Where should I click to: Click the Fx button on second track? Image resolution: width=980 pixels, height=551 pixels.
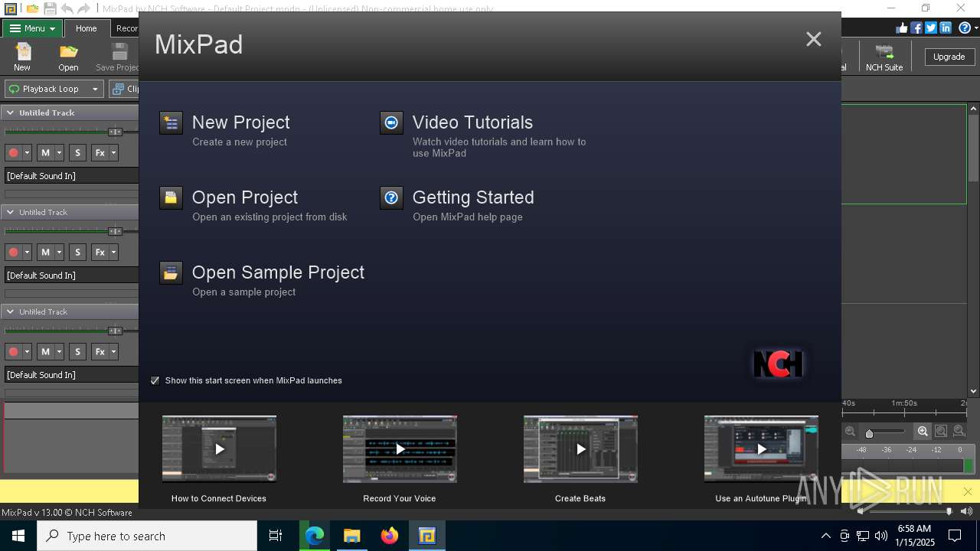pos(100,253)
